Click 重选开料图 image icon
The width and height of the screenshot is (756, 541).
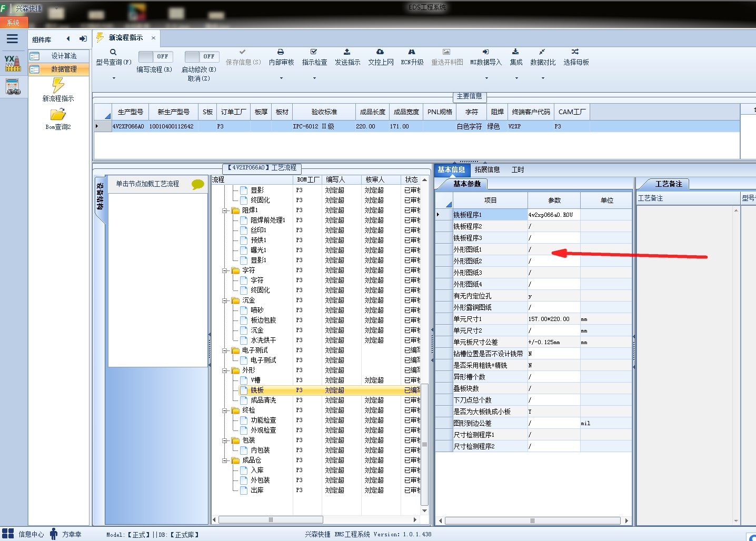pos(446,52)
